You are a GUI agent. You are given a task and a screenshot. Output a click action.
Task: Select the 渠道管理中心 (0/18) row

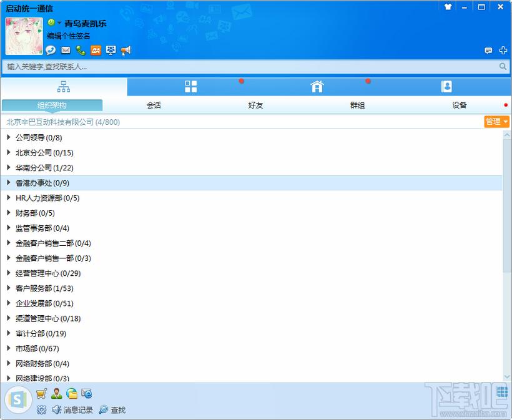coord(251,318)
